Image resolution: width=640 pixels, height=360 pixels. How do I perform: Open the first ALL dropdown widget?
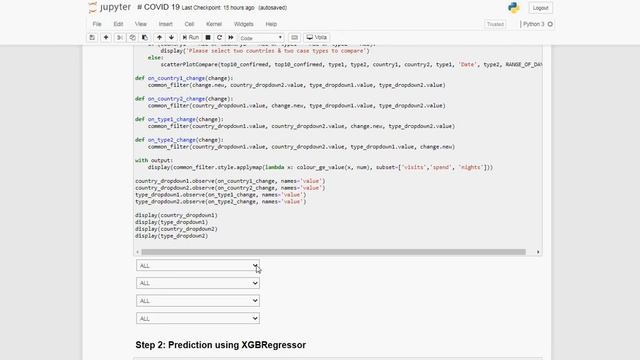(x=198, y=266)
